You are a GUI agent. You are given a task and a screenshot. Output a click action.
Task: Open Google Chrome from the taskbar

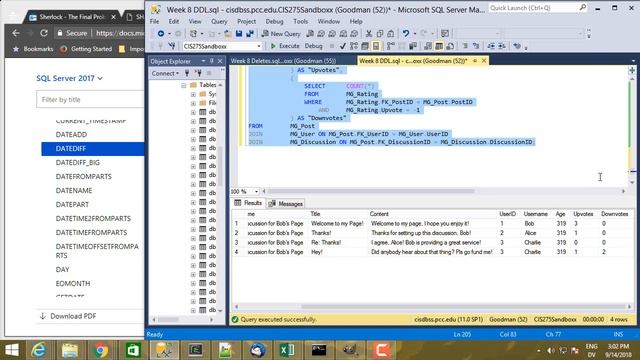(x=100, y=350)
